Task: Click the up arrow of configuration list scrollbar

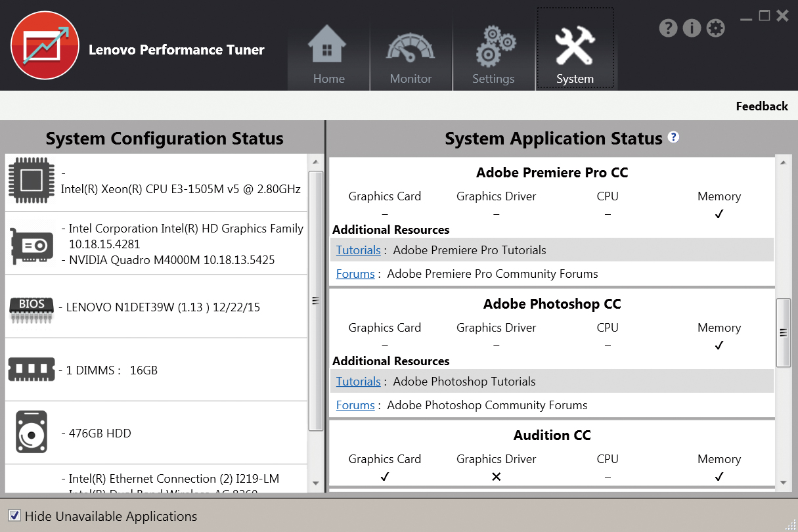Action: click(315, 162)
